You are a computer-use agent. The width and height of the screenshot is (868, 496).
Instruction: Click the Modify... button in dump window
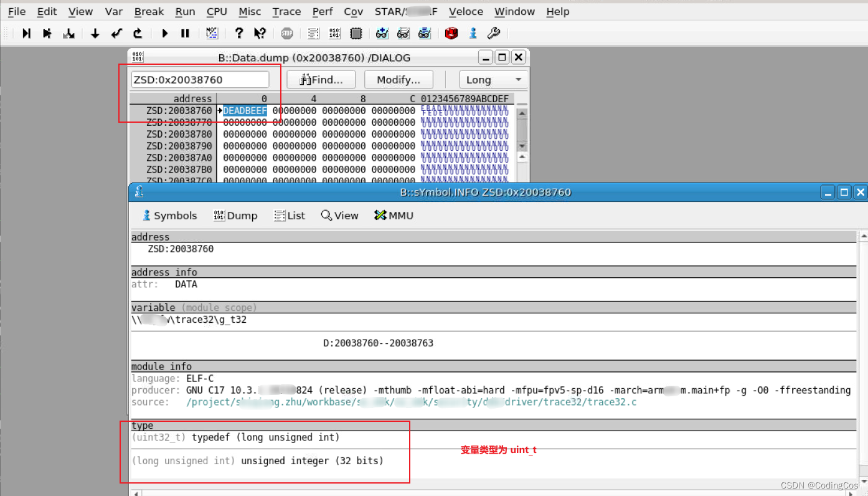click(x=399, y=80)
